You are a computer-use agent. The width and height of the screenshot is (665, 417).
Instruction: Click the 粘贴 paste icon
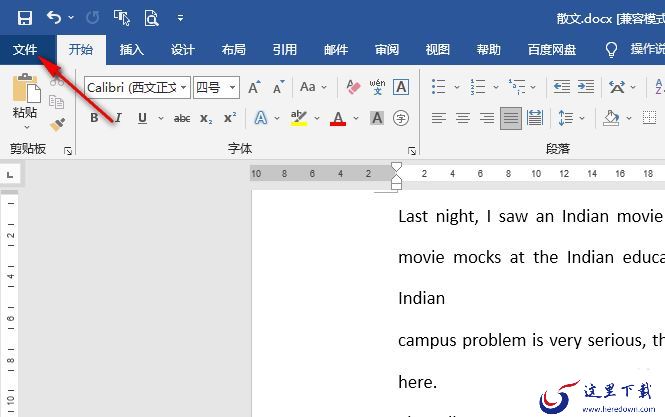[x=25, y=88]
